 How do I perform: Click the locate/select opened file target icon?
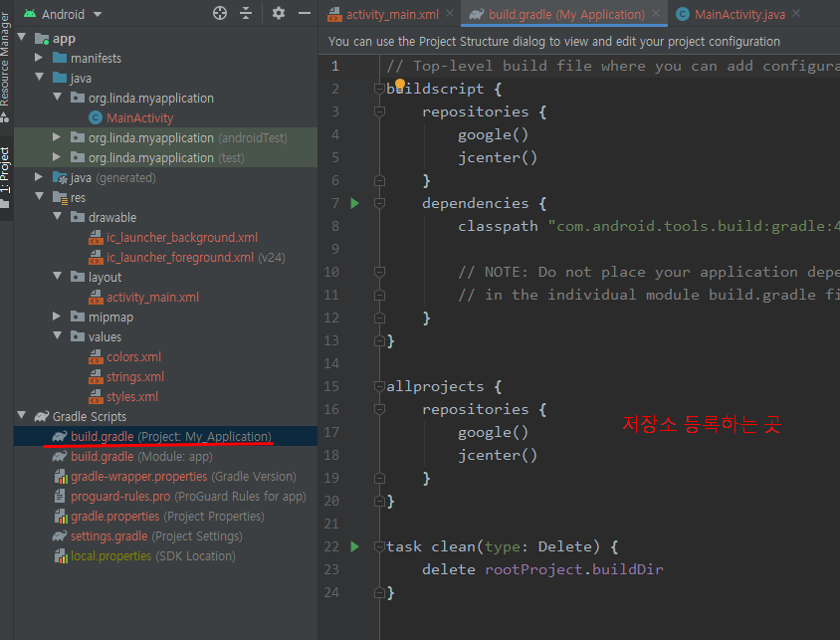[220, 13]
